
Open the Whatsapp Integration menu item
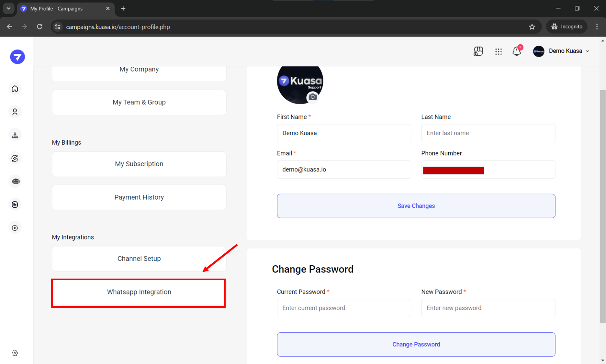(x=139, y=292)
